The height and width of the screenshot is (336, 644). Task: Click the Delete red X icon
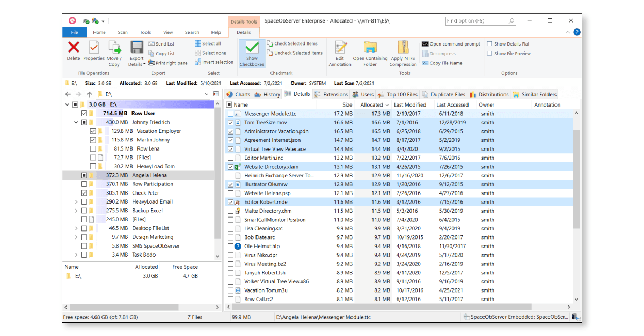pyautogui.click(x=74, y=47)
